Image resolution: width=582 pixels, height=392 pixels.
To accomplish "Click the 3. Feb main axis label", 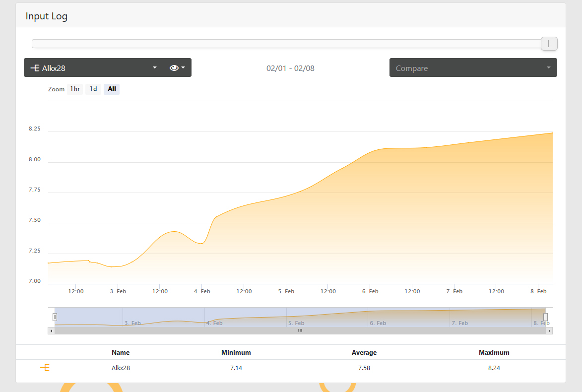I will [118, 291].
